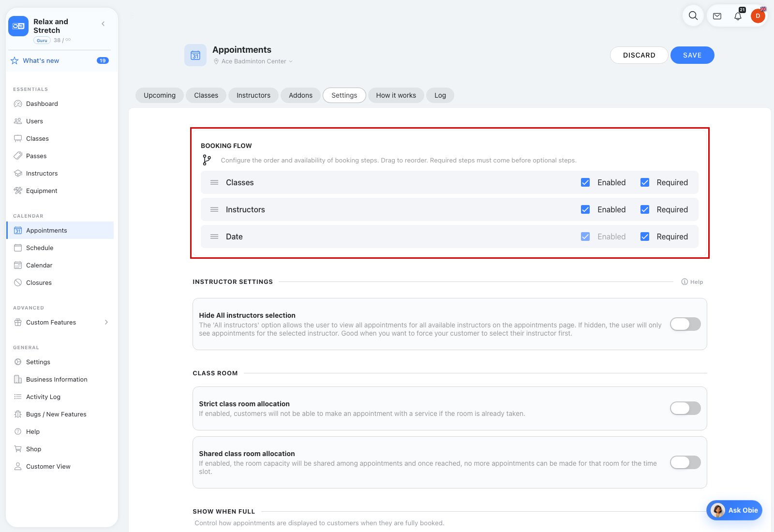This screenshot has width=774, height=532.
Task: Grab the Date row drag handle
Action: [x=214, y=236]
